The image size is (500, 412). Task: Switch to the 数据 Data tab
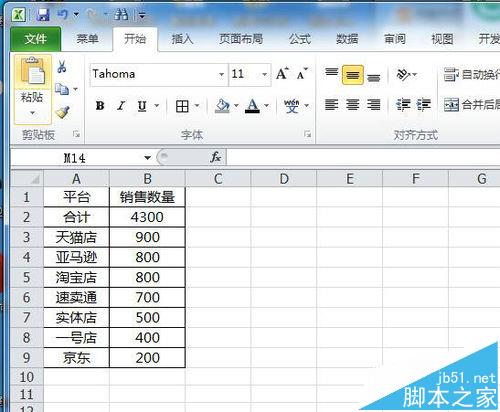(347, 39)
